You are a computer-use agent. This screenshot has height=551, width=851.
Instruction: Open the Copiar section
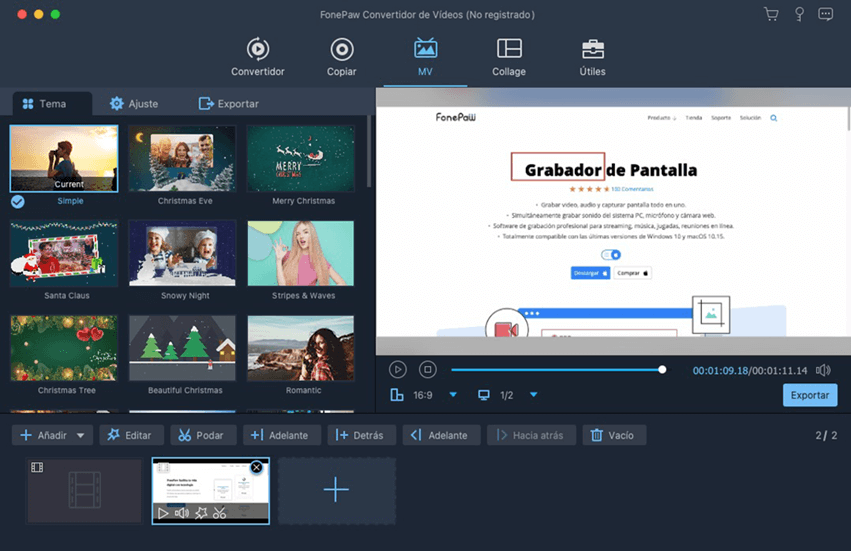[341, 57]
